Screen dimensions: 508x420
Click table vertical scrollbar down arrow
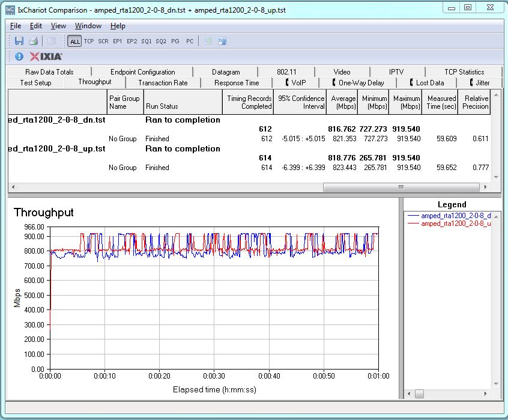pos(496,177)
